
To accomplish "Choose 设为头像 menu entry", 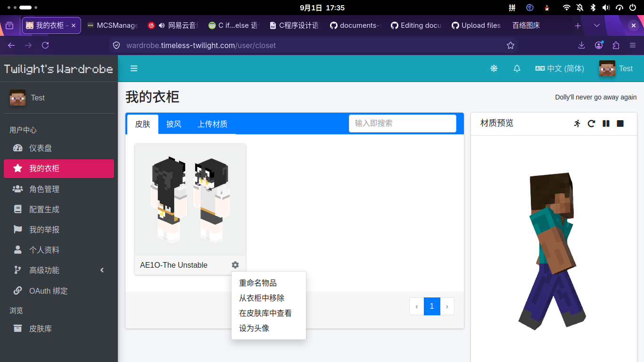I will click(x=269, y=328).
